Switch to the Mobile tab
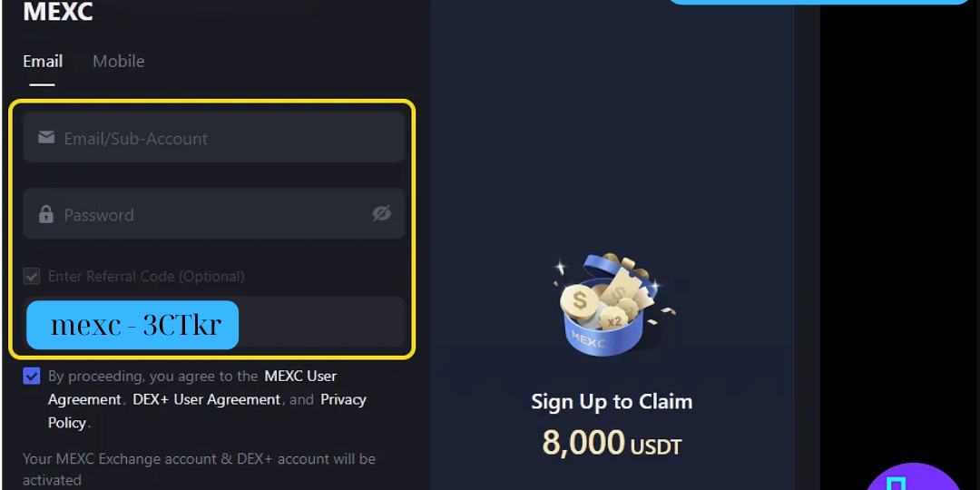 click(x=119, y=62)
